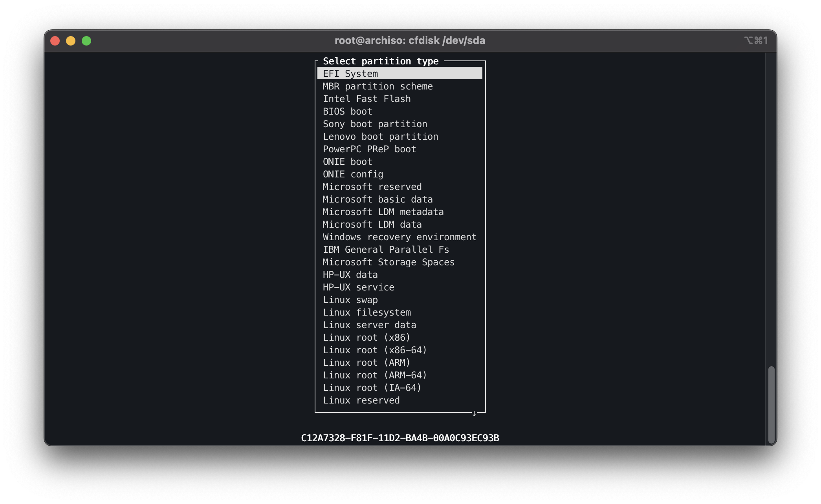Choose Microsoft reserved type
Viewport: 821px width, 504px height.
pos(400,186)
